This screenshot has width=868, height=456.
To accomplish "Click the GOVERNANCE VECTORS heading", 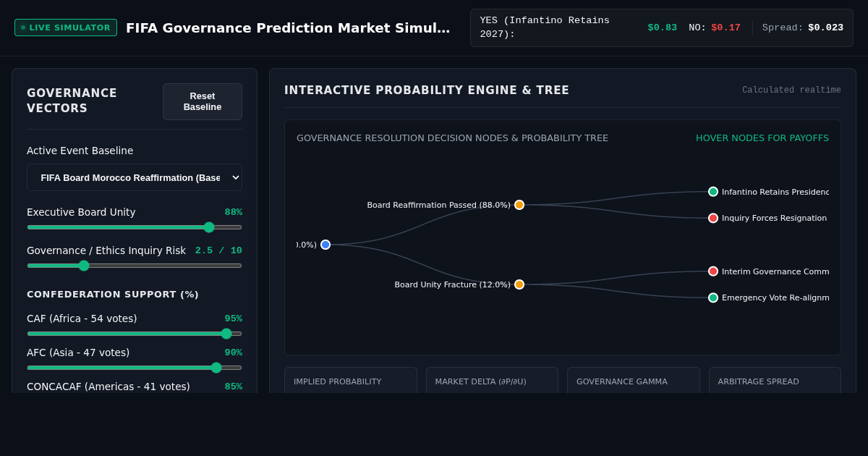I will click(x=72, y=101).
